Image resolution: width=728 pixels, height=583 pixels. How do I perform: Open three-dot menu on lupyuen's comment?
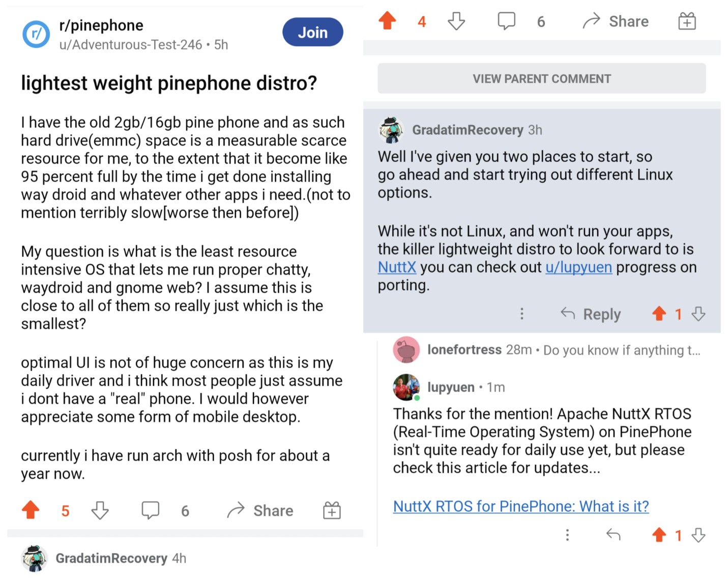[x=567, y=535]
